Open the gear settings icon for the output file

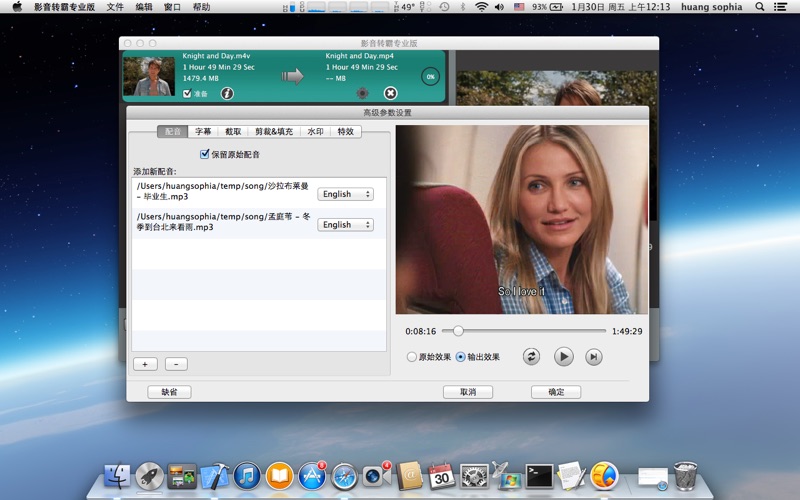click(x=363, y=93)
